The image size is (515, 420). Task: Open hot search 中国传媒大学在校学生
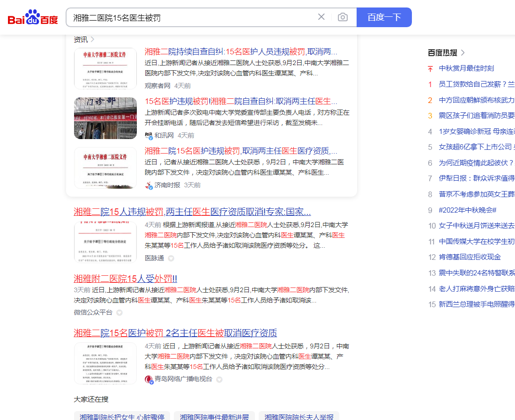(477, 241)
